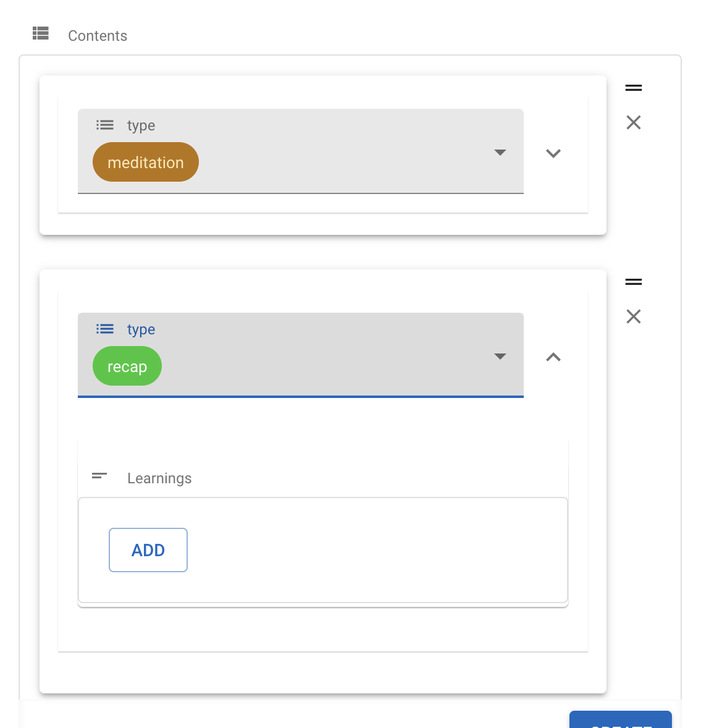
Task: Click the drag handle of the recap item
Action: pos(633,281)
